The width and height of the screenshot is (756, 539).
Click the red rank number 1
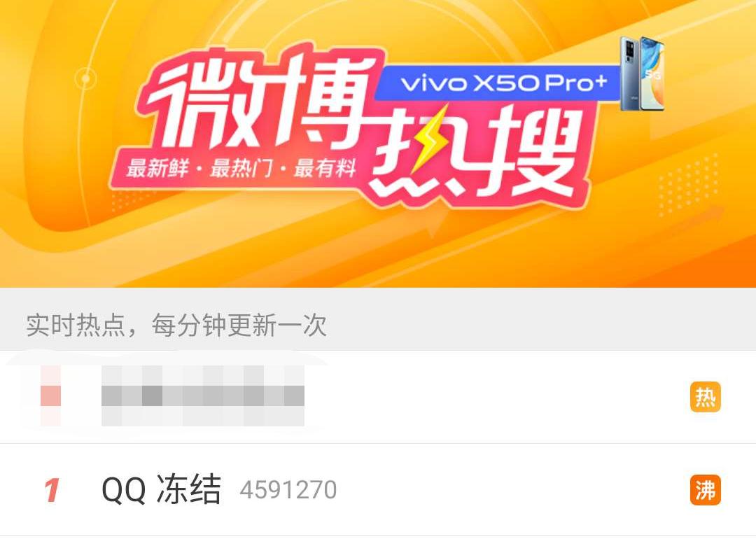click(52, 490)
